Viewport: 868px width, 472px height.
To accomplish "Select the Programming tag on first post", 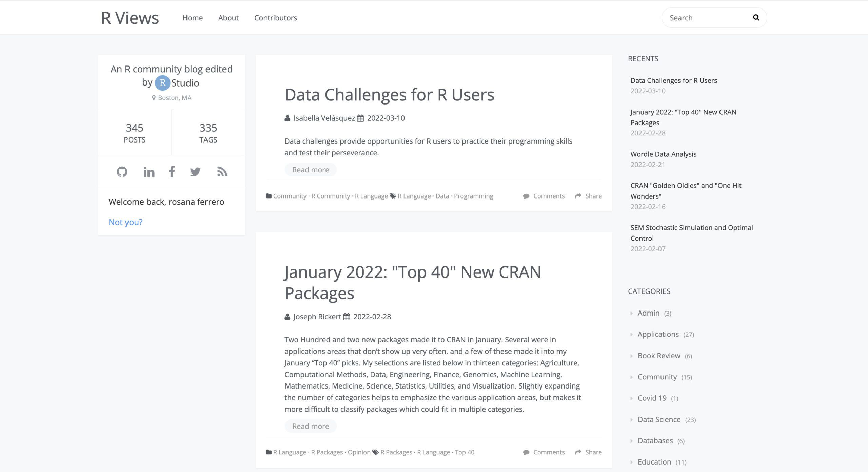I will (473, 196).
